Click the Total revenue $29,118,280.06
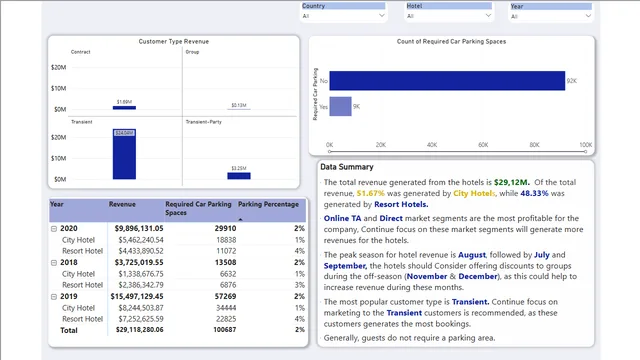640x360 pixels. coord(139,330)
